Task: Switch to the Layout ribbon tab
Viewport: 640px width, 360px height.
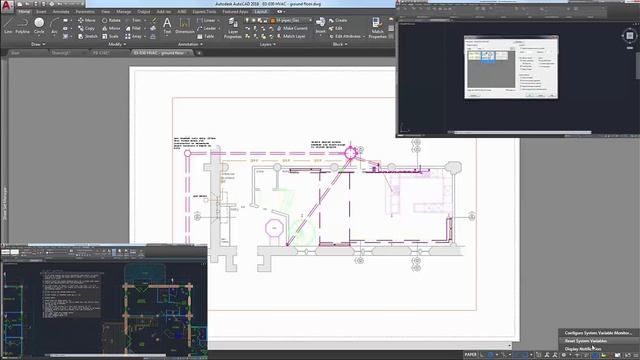Action: [260, 11]
